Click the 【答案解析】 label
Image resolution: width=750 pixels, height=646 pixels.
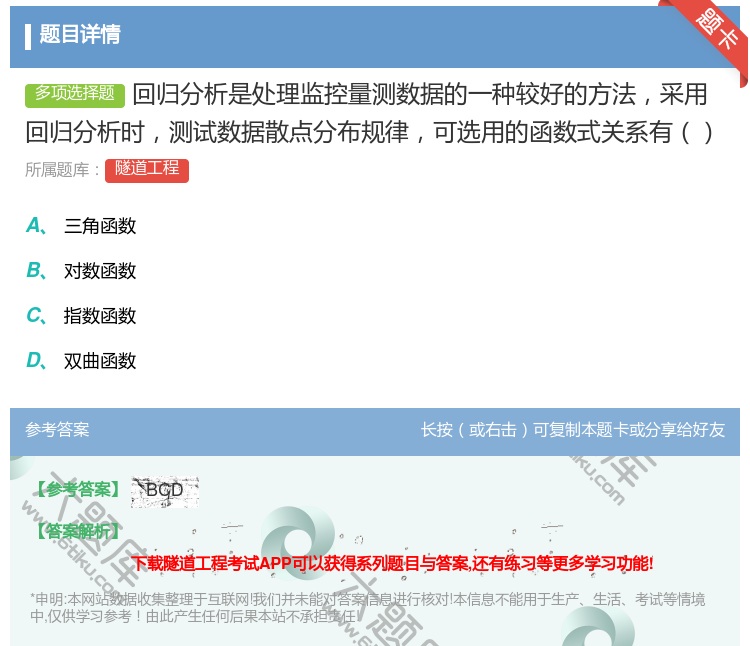coord(78,531)
